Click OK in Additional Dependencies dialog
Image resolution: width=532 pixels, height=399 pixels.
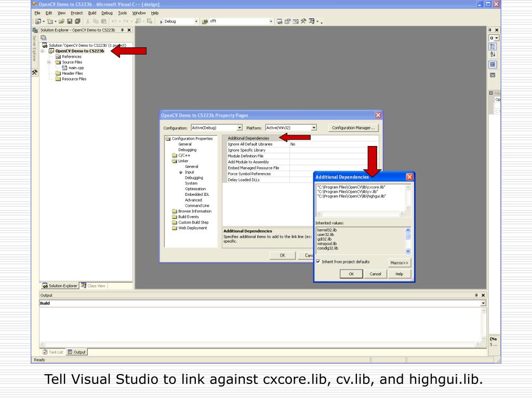tap(351, 274)
